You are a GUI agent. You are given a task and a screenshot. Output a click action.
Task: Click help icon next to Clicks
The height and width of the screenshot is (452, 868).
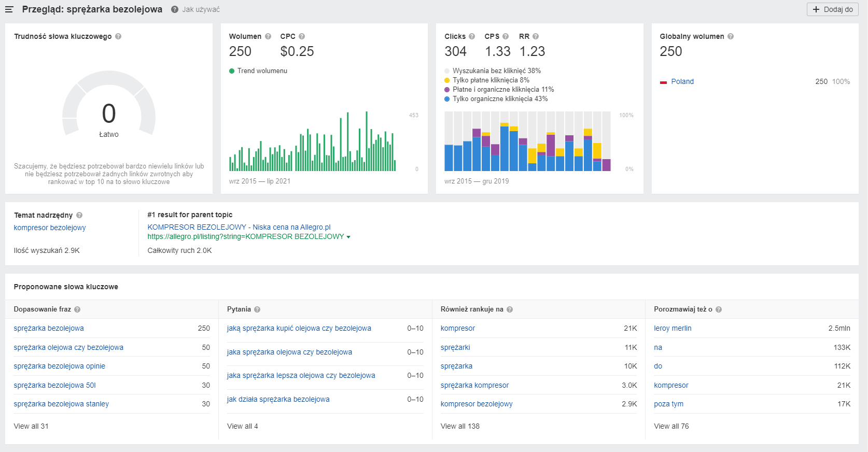(472, 36)
